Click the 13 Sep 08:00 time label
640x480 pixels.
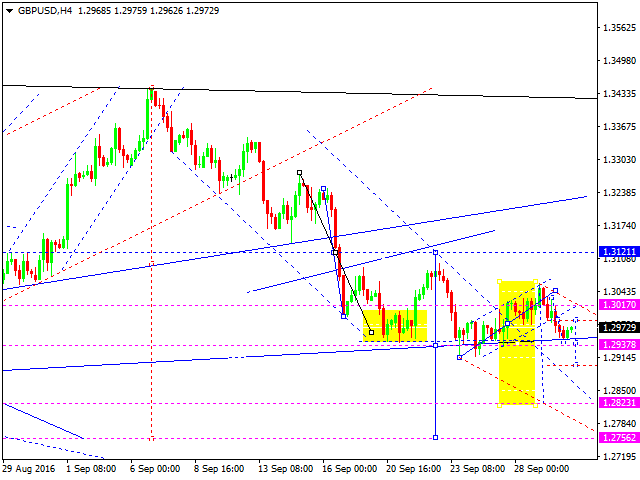pos(285,469)
